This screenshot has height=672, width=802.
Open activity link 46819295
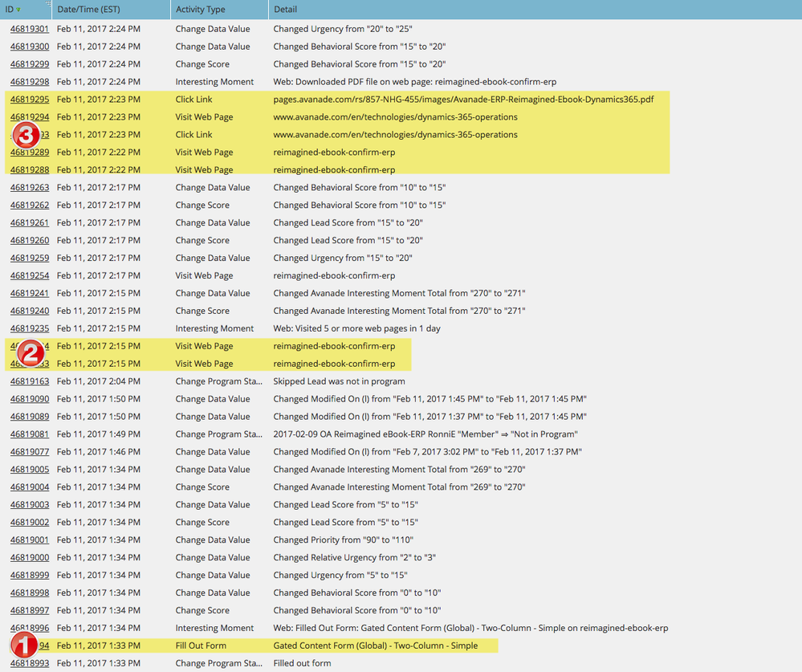30,100
